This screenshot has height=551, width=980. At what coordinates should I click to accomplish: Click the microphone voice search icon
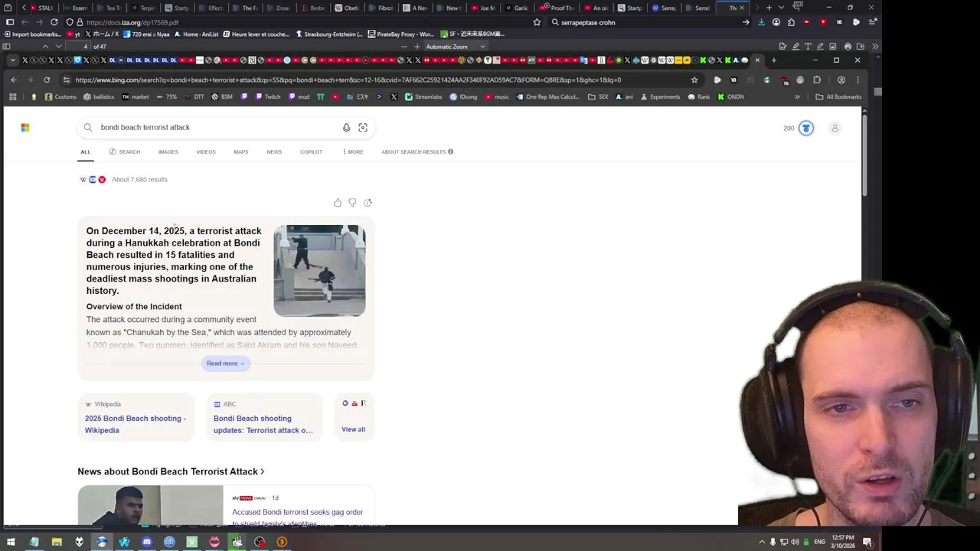click(346, 128)
